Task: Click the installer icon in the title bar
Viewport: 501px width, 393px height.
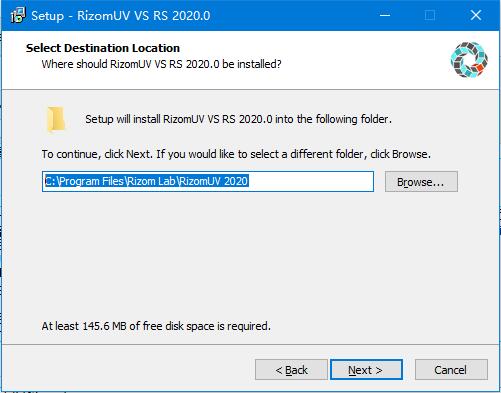Action: click(x=18, y=15)
